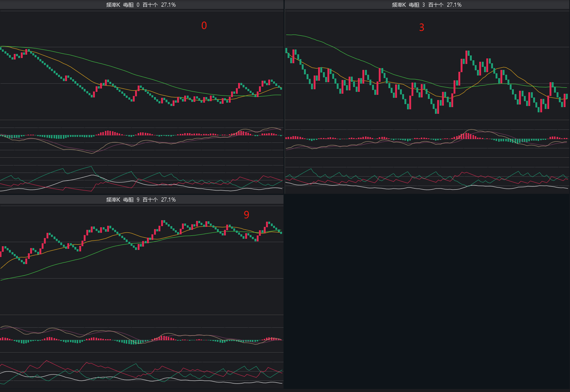Click '27.1%' value in the panel 9 title
The height and width of the screenshot is (392, 570).
[x=169, y=200]
